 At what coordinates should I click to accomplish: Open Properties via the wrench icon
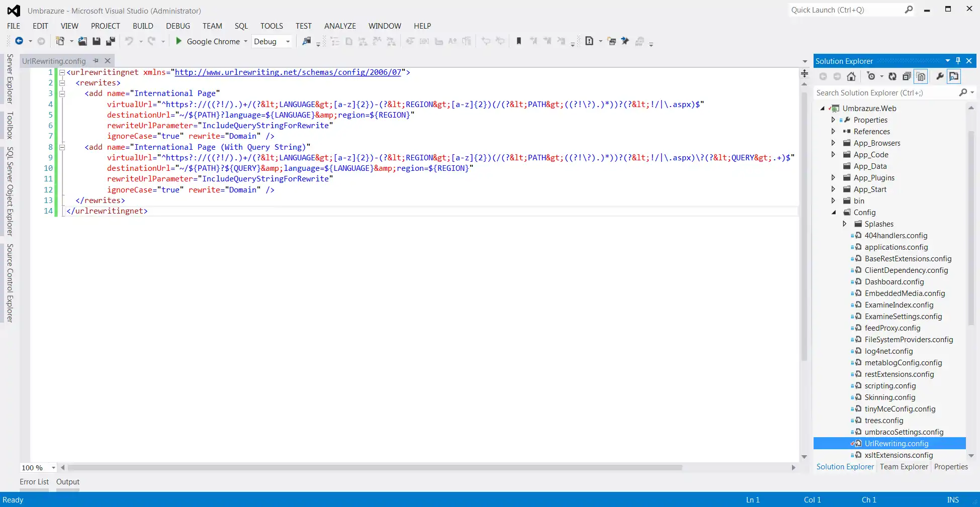[940, 76]
